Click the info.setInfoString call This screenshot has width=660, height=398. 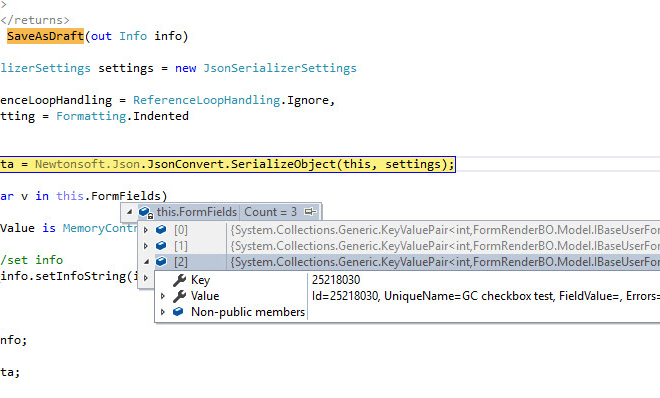[x=69, y=276]
